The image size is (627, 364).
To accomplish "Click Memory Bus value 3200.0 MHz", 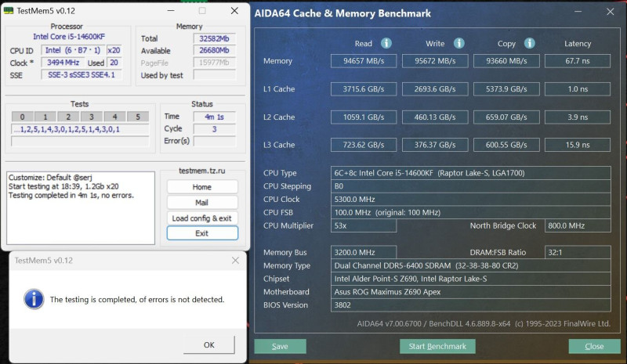I will coord(364,253).
